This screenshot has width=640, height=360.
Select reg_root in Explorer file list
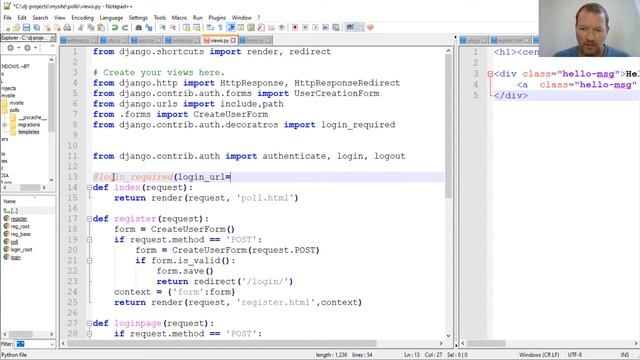click(20, 227)
